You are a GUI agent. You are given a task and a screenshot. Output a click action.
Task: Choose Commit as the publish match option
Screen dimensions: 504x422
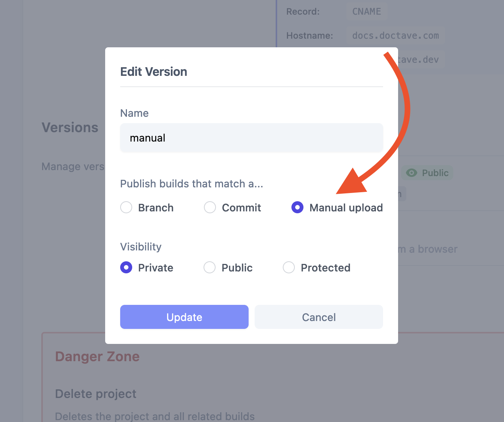[x=210, y=207]
